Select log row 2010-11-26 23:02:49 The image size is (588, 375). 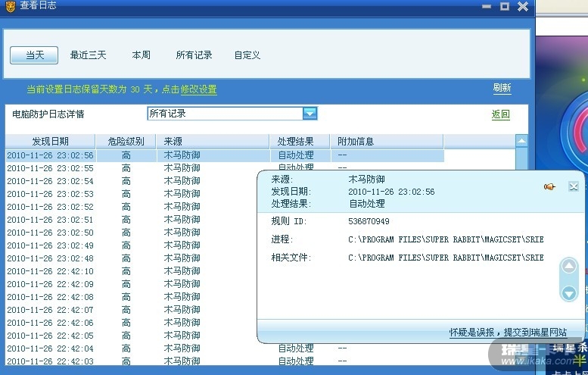[131, 245]
